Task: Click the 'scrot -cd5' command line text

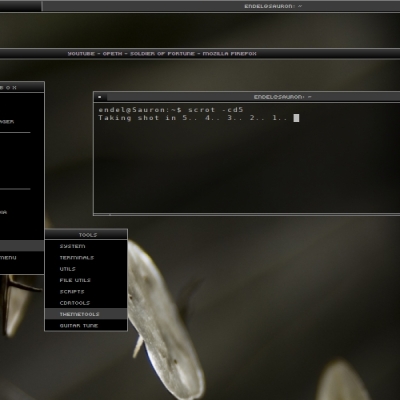Action: [216, 110]
